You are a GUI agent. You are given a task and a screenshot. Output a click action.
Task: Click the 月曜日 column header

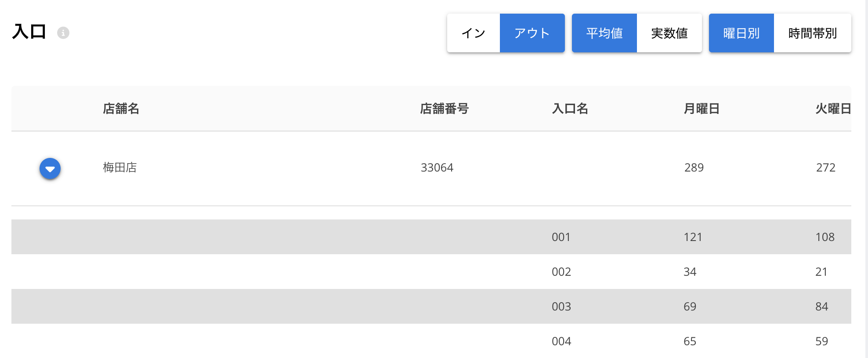click(702, 108)
